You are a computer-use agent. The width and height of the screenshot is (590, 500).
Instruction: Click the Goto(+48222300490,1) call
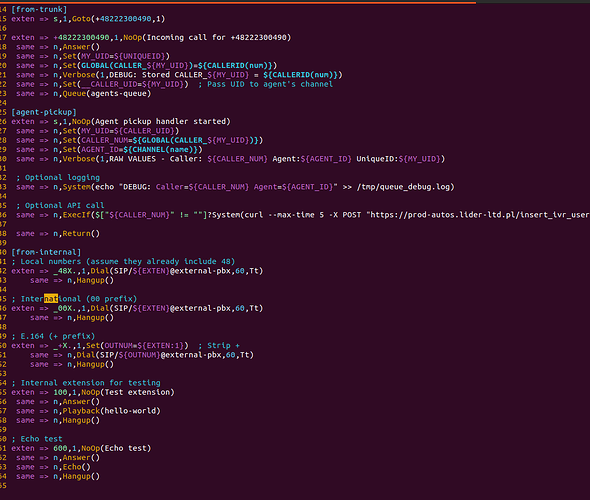tap(118, 19)
